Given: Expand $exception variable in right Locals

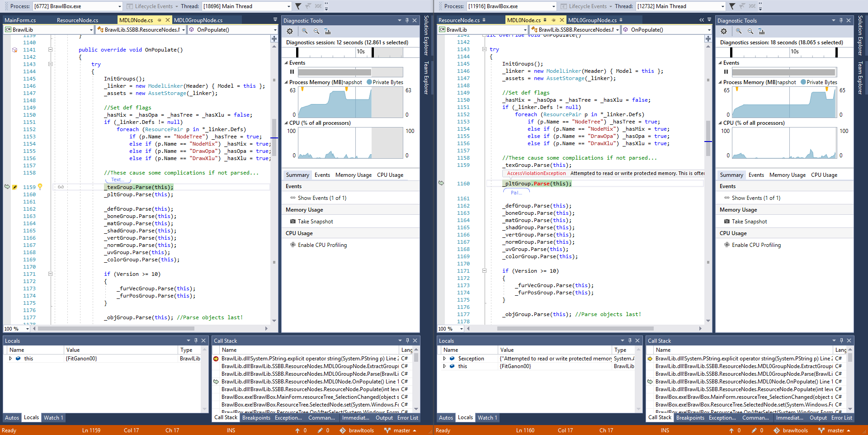Looking at the screenshot, I should tap(444, 359).
